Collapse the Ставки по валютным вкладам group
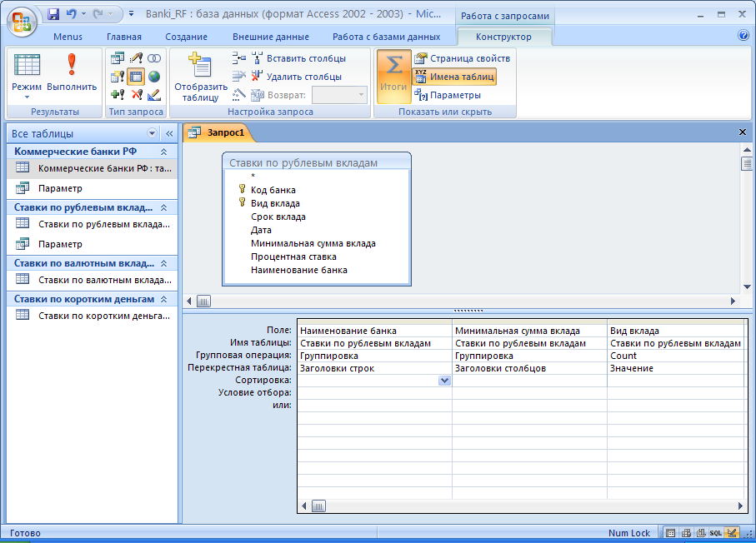756x543 pixels. (164, 263)
